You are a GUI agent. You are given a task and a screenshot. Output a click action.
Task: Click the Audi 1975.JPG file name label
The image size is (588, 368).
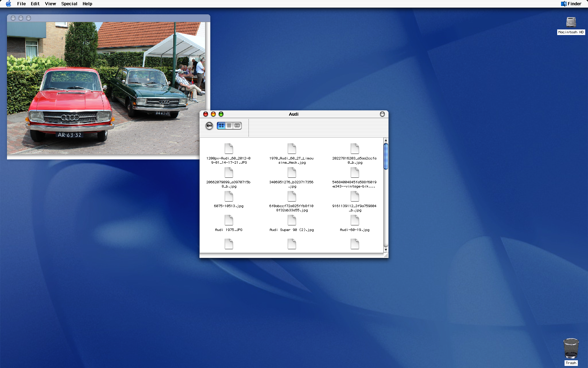(x=229, y=230)
